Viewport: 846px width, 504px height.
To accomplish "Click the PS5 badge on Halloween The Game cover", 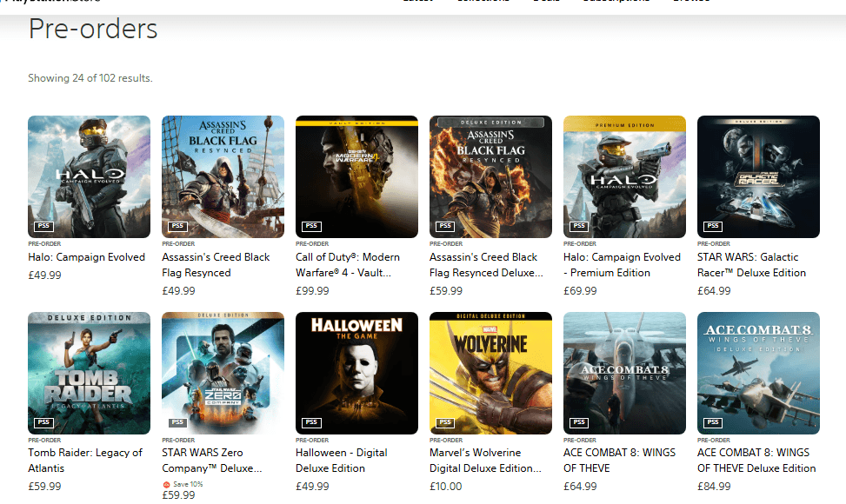I will 311,422.
